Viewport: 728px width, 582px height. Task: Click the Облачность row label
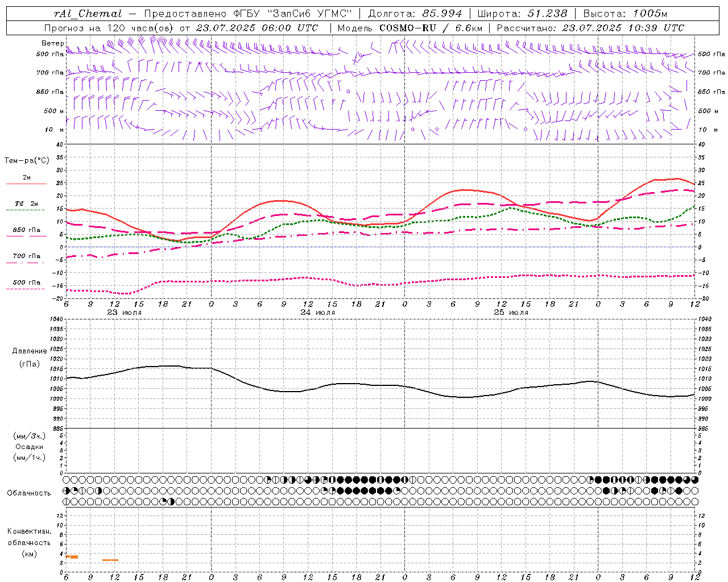click(x=29, y=493)
